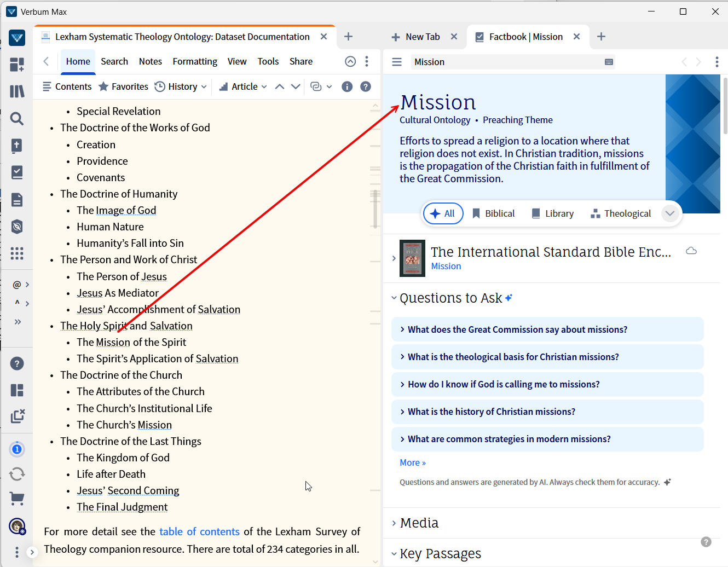Go to previous article with up arrow
The width and height of the screenshot is (728, 567).
coord(280,86)
